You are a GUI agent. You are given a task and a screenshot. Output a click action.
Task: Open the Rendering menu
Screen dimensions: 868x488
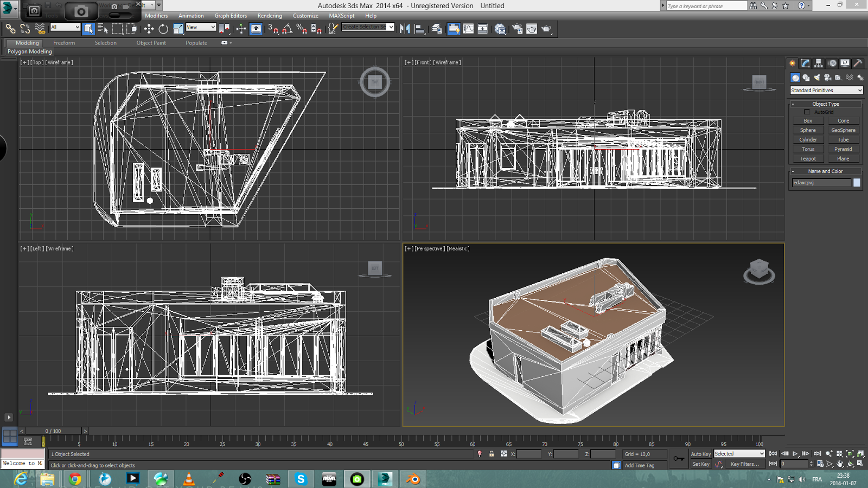(x=270, y=16)
